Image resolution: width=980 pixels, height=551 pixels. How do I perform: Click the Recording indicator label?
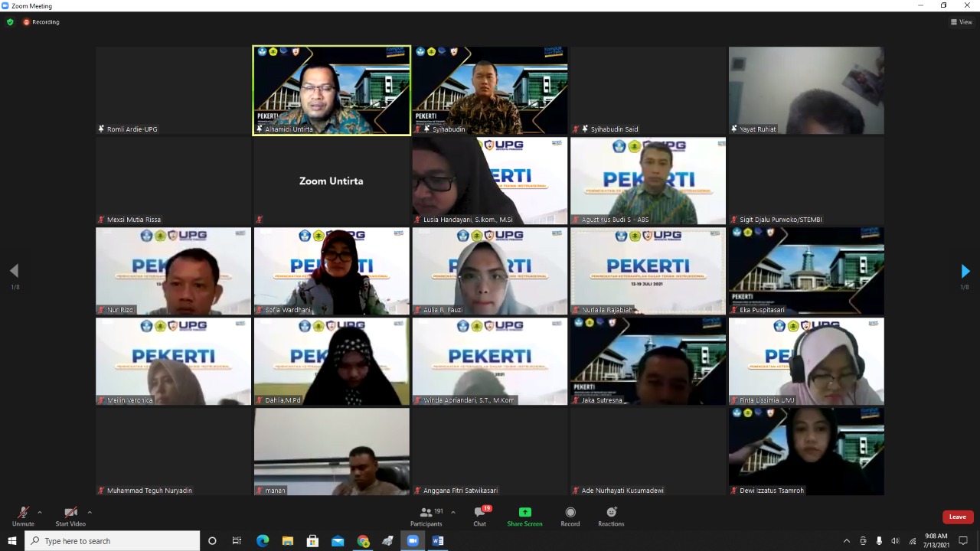coord(41,22)
